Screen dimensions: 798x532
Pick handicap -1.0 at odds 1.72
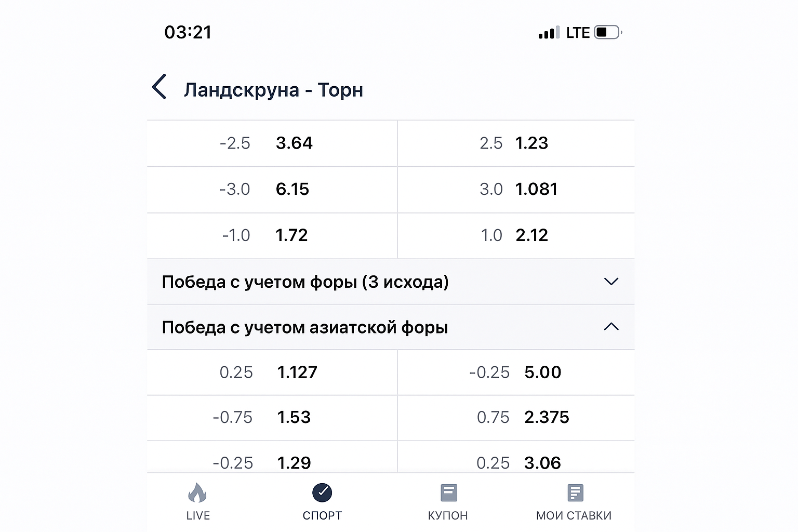point(272,235)
